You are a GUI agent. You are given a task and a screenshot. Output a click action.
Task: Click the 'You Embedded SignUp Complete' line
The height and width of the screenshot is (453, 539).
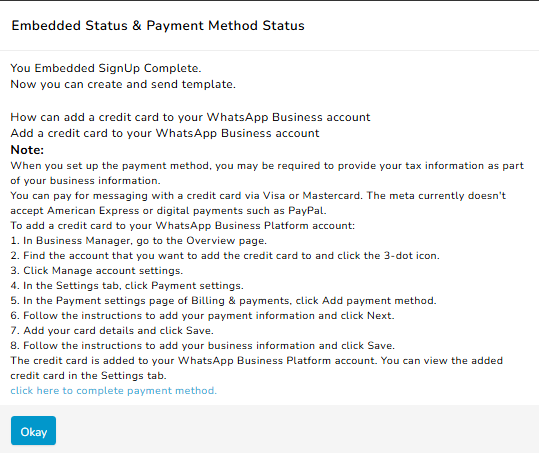point(106,68)
